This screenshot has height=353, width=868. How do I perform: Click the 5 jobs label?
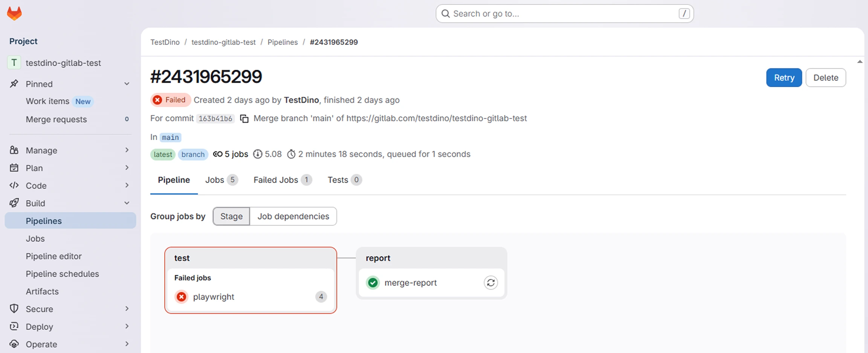[236, 154]
